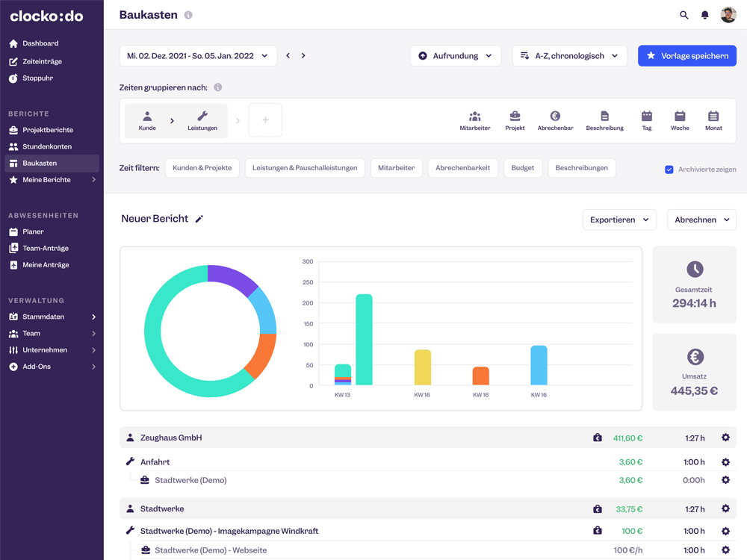Open settings gear for Zeughaus GmbH row

pyautogui.click(x=725, y=438)
